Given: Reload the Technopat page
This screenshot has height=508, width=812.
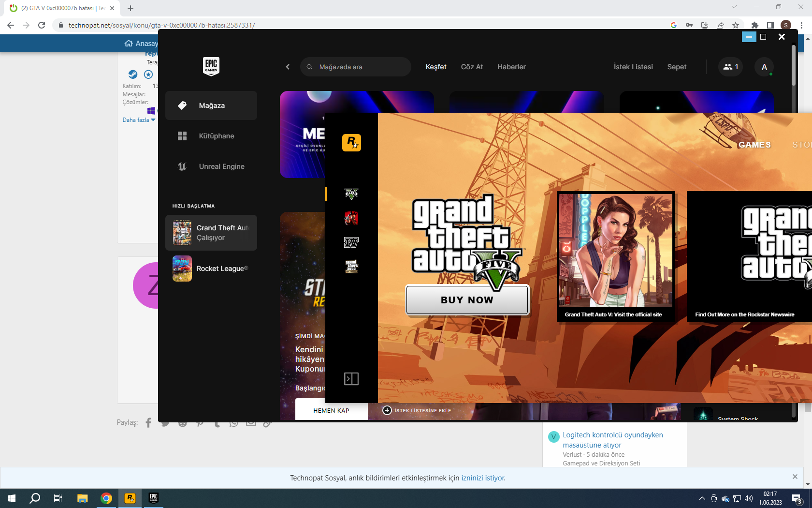Looking at the screenshot, I should 42,25.
